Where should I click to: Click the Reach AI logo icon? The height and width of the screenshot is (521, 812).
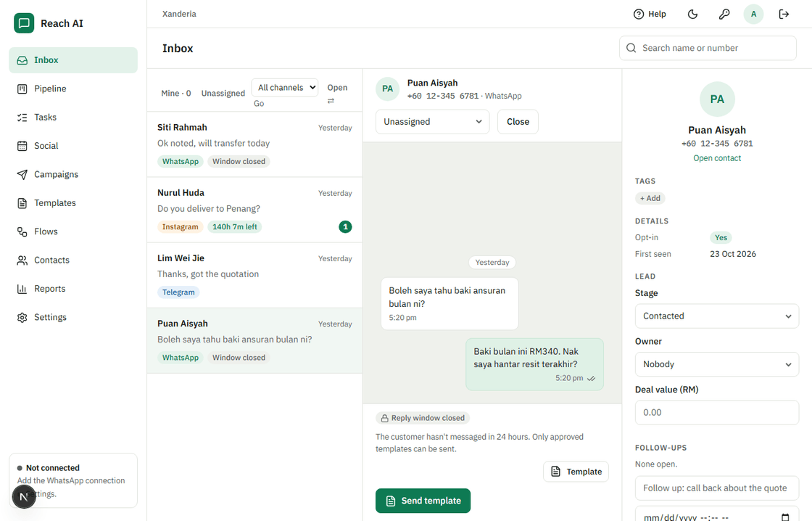24,23
